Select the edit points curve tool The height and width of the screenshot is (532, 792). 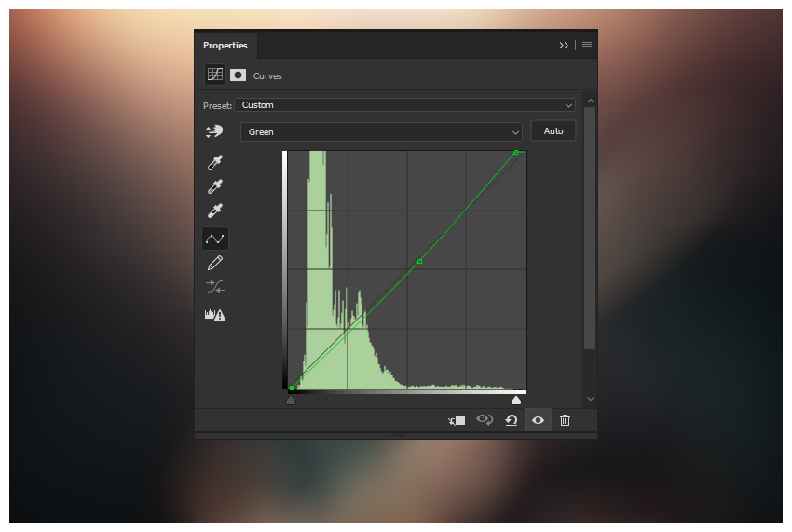click(x=215, y=239)
